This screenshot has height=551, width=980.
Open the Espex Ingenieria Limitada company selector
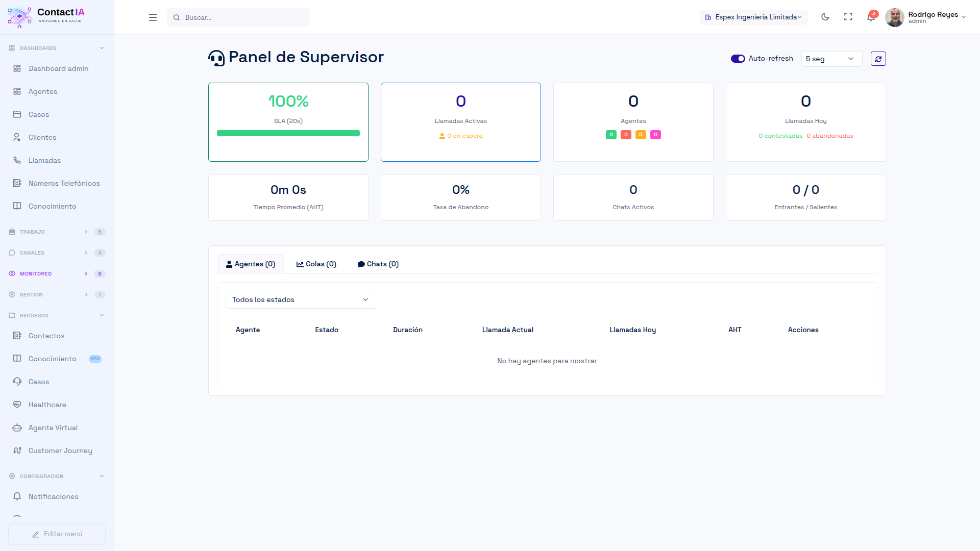coord(753,17)
